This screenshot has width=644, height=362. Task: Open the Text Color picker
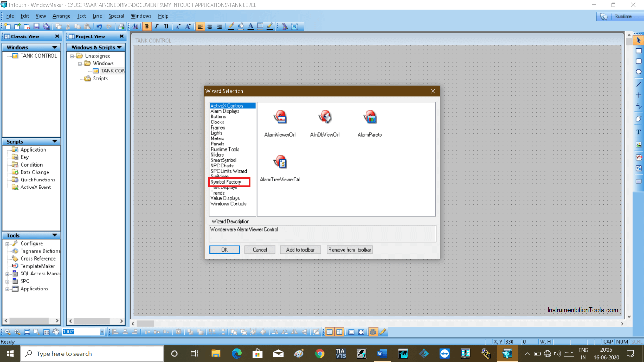coord(250,27)
